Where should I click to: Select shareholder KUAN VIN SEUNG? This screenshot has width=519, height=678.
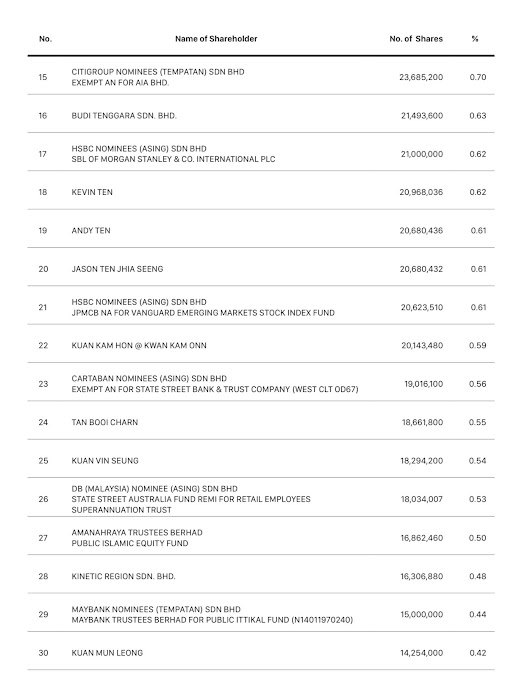click(x=105, y=461)
